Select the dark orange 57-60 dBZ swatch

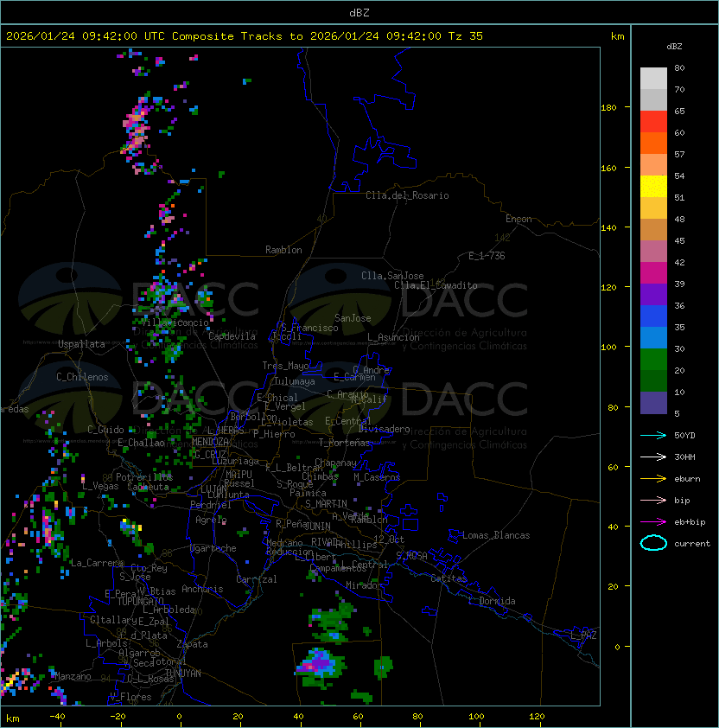[x=653, y=143]
